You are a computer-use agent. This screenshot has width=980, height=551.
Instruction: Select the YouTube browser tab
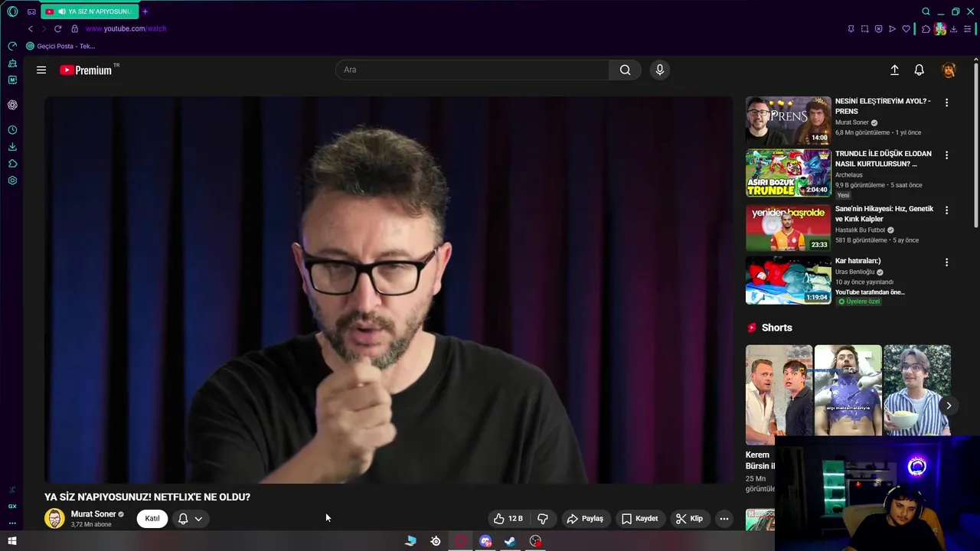(x=90, y=11)
